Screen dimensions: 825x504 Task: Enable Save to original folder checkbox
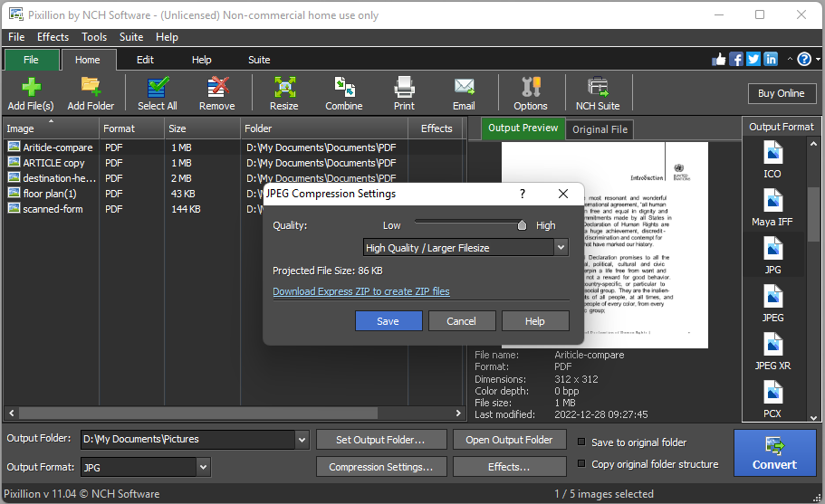pos(581,442)
